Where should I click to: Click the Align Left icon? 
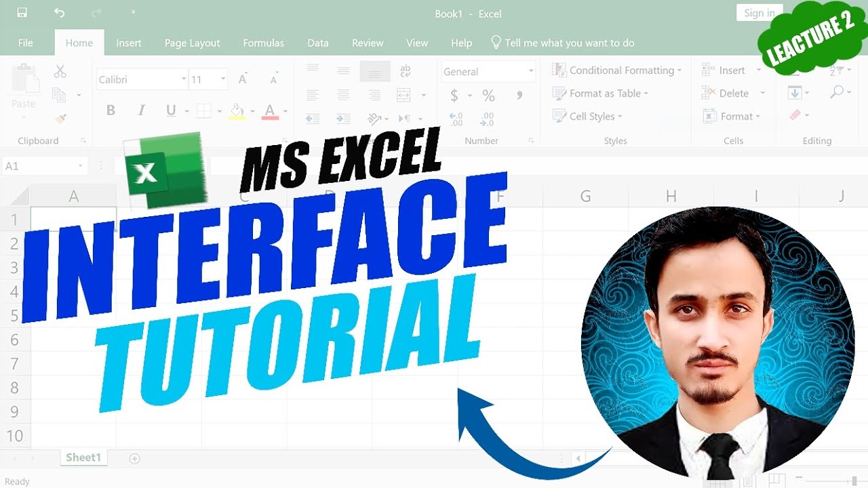(313, 95)
